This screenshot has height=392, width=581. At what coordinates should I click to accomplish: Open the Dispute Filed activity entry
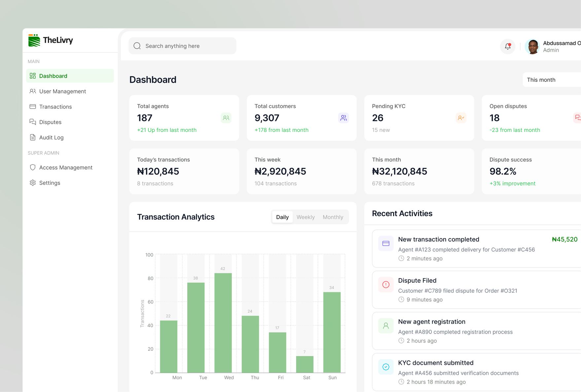476,290
